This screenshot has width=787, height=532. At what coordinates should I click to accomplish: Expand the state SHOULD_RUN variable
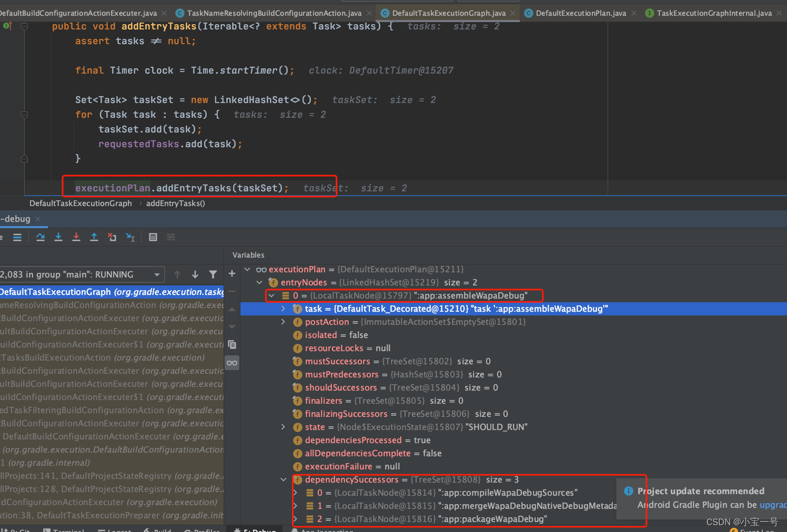pos(283,427)
